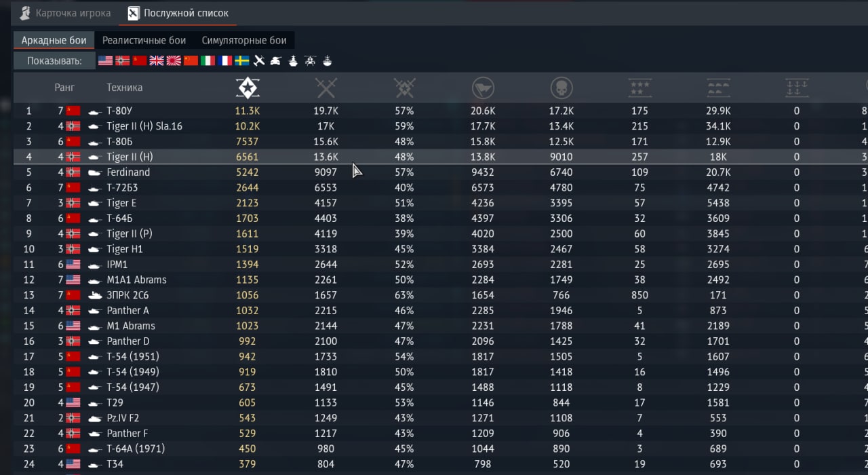
Task: Select the Panther D row
Action: pyautogui.click(x=441, y=341)
